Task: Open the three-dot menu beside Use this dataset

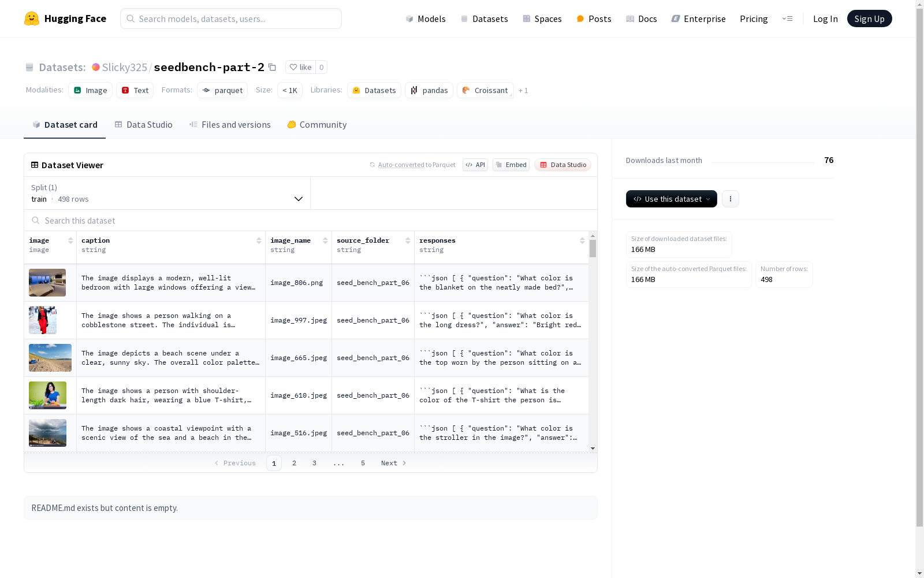Action: pyautogui.click(x=731, y=199)
